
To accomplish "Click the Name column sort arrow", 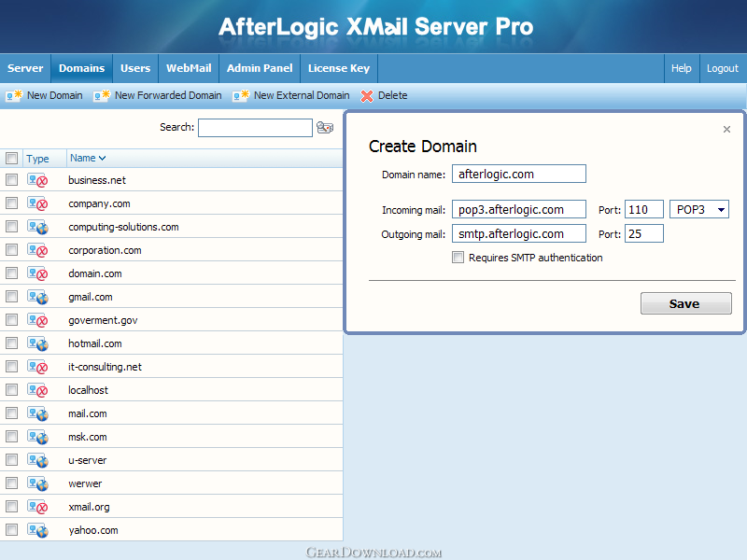I will point(102,158).
